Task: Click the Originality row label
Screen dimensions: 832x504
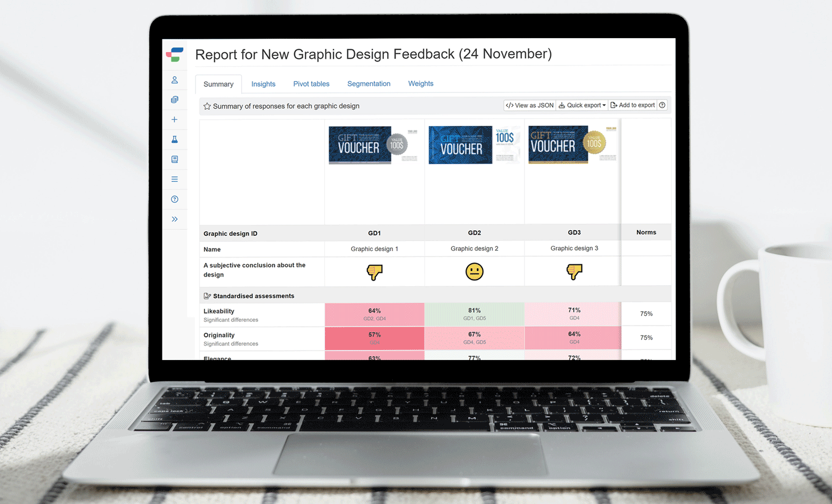Action: tap(219, 335)
